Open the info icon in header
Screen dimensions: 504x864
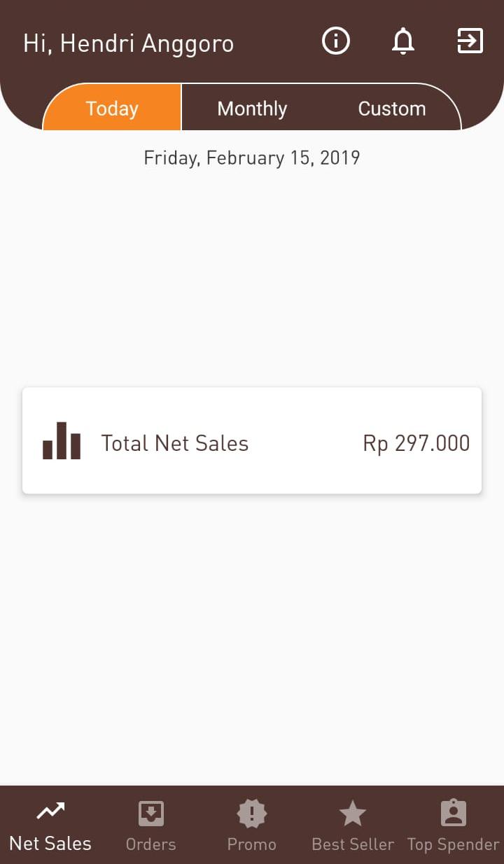pyautogui.click(x=336, y=42)
